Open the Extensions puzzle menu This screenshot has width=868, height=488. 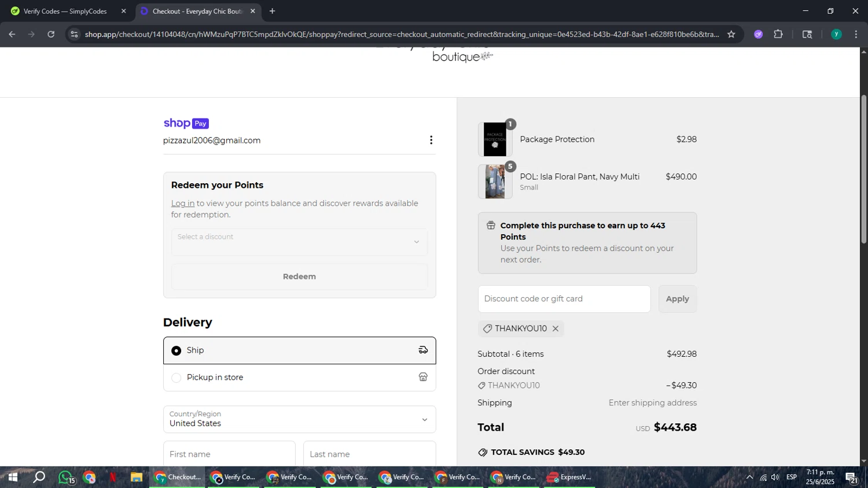click(778, 34)
